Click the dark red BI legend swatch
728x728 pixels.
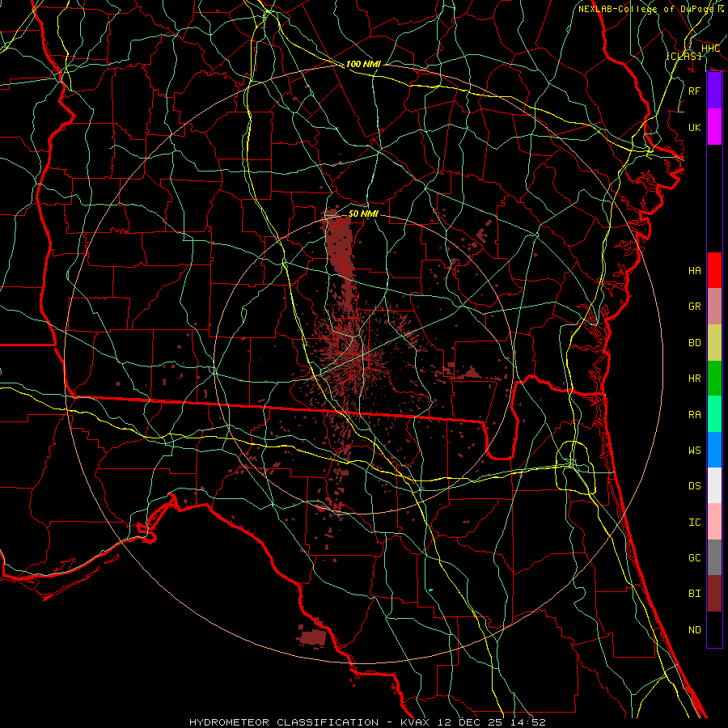(714, 594)
